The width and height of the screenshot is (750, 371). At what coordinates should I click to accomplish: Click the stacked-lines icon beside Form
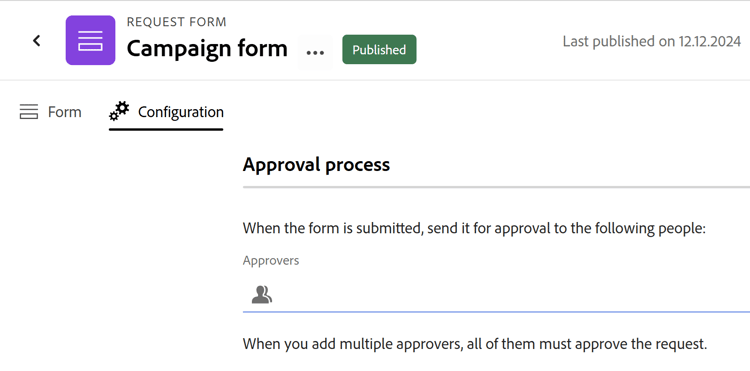[29, 112]
